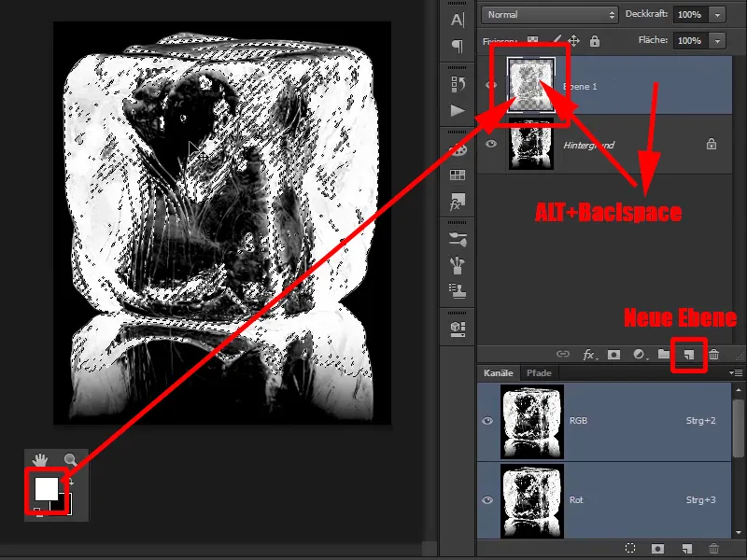This screenshot has width=747, height=560.
Task: Delete layer with Layers trash icon
Action: (713, 355)
